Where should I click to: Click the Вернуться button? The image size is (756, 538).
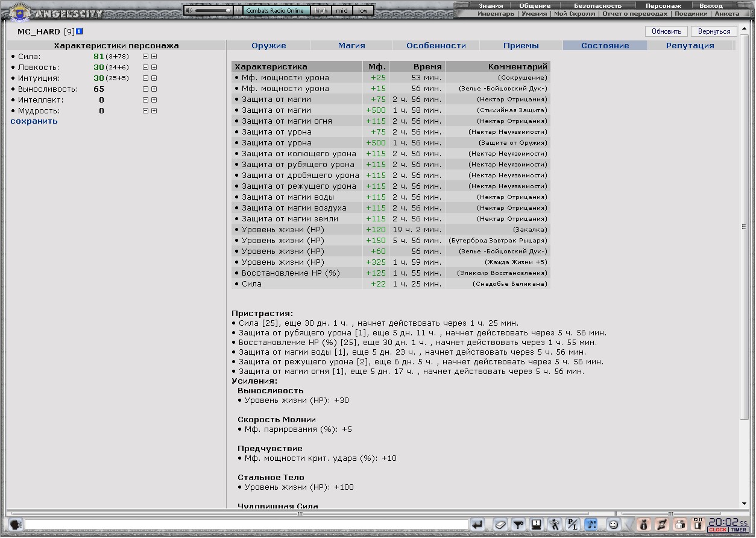click(714, 31)
